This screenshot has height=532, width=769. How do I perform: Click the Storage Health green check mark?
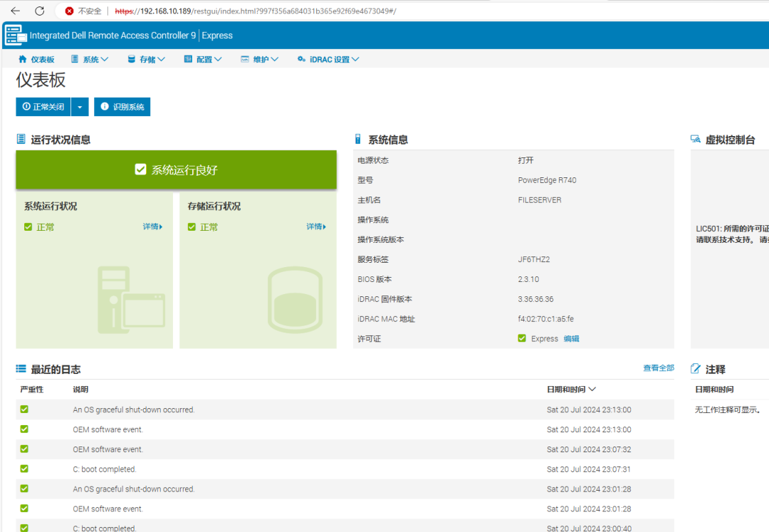pos(192,227)
